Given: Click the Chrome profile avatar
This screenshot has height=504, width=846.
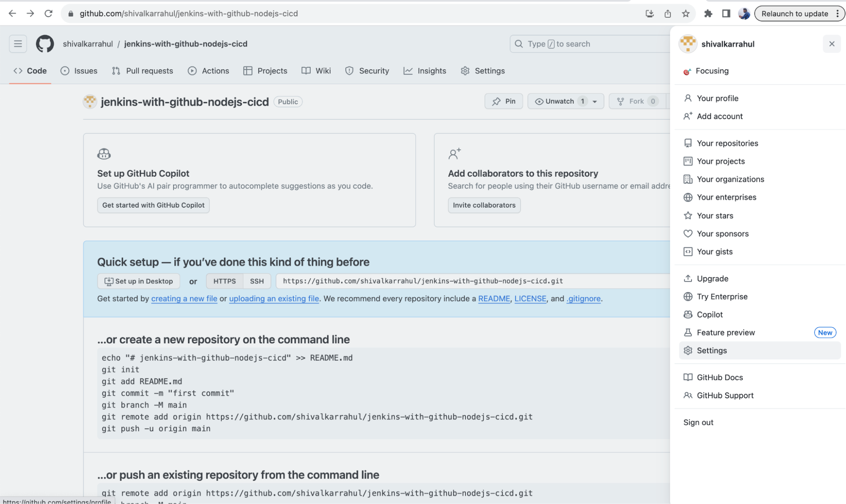Looking at the screenshot, I should [x=744, y=13].
